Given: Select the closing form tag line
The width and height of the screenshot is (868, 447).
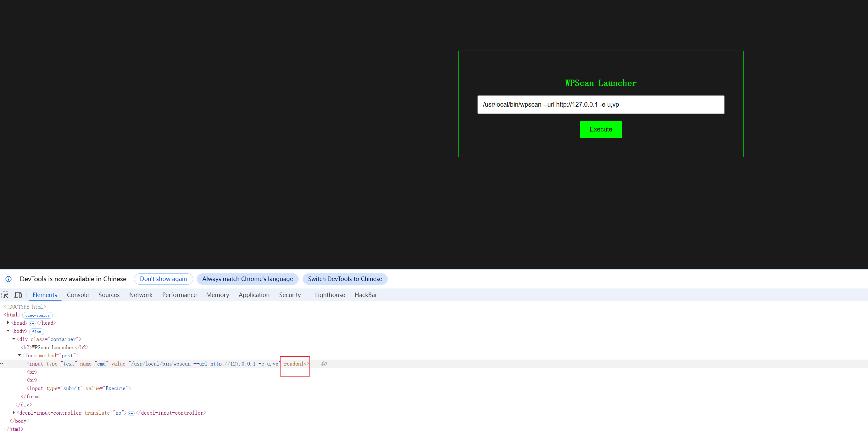Looking at the screenshot, I should pyautogui.click(x=31, y=397).
